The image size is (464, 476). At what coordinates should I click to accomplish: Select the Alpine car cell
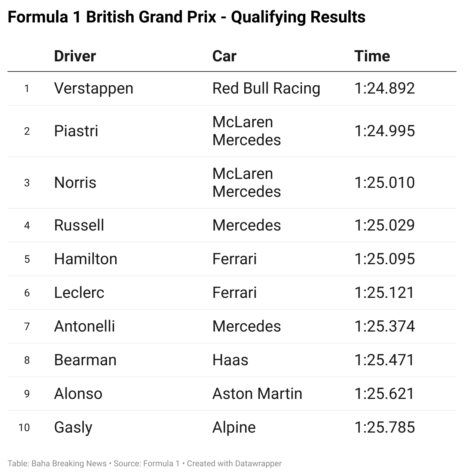[x=234, y=427]
